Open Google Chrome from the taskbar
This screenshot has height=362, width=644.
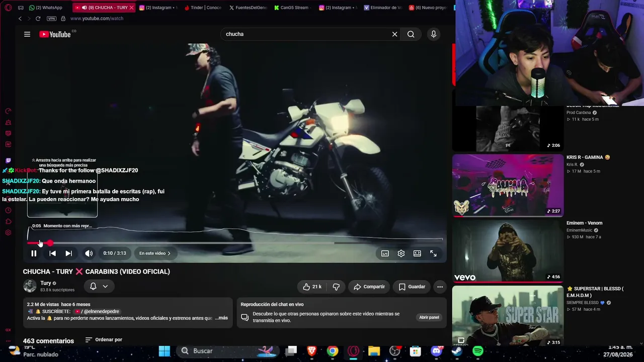click(333, 351)
